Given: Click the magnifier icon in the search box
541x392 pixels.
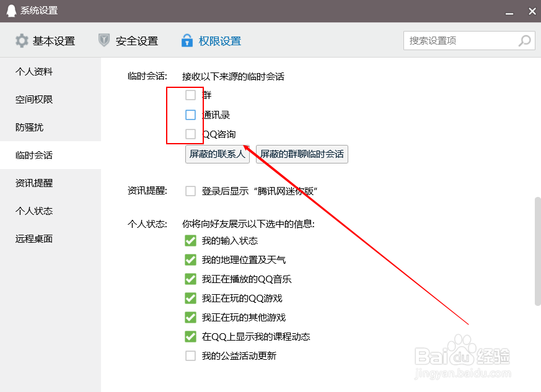Looking at the screenshot, I should point(524,40).
